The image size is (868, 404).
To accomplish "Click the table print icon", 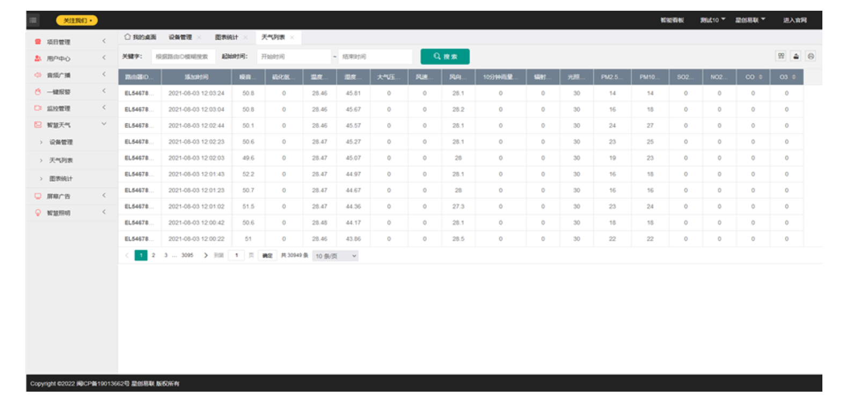I will click(811, 56).
